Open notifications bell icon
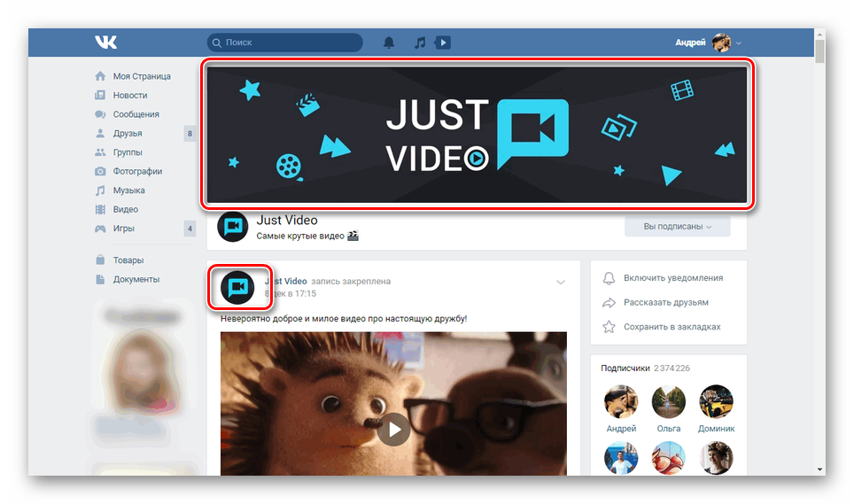The image size is (854, 504). [x=389, y=43]
